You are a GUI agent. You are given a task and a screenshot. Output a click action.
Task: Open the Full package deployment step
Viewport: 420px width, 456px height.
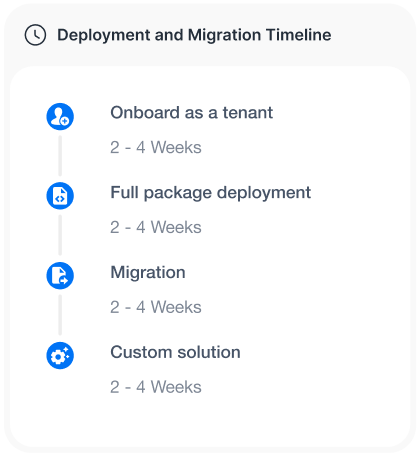(211, 193)
